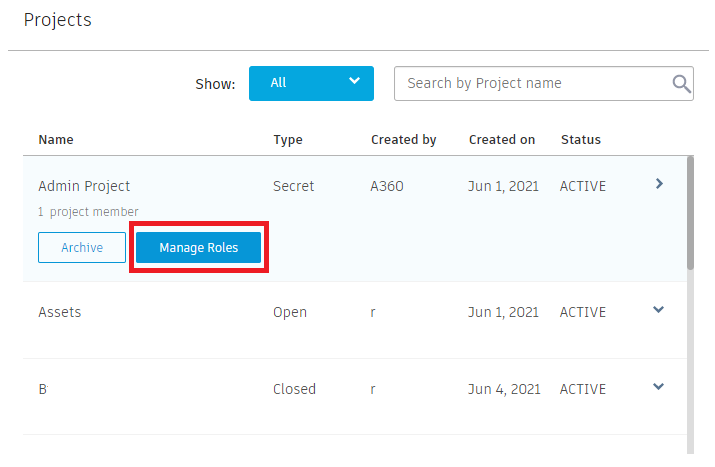
Task: Click the Projects page heading
Action: coord(57,20)
